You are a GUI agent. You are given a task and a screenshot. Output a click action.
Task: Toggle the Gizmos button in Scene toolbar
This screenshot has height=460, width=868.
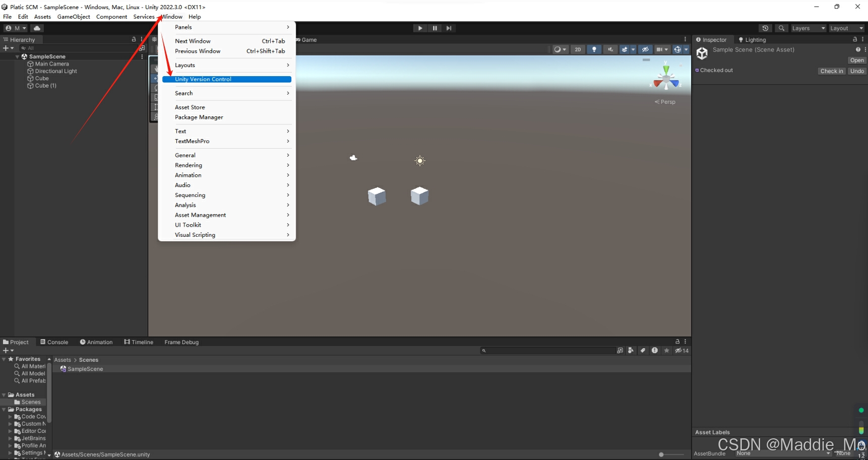[x=677, y=49]
